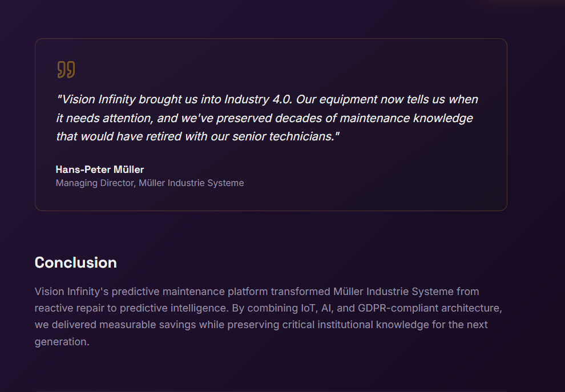This screenshot has height=392, width=565.
Task: Click the Managing Director job title line
Action: [x=150, y=183]
